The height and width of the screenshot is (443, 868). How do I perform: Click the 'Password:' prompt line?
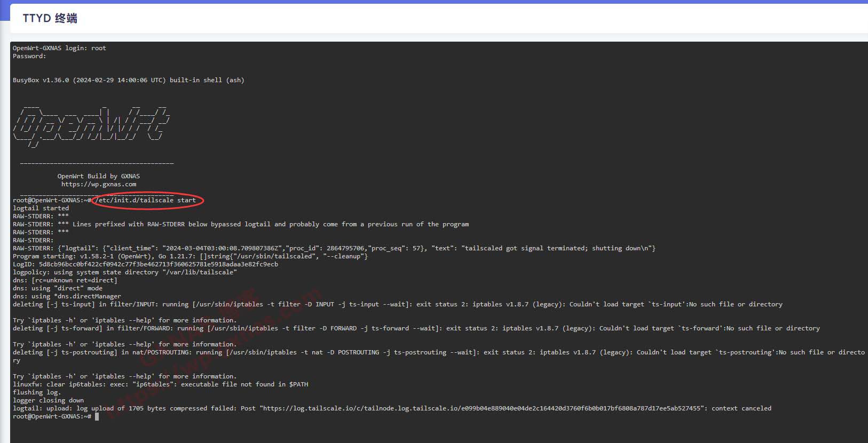(x=29, y=56)
